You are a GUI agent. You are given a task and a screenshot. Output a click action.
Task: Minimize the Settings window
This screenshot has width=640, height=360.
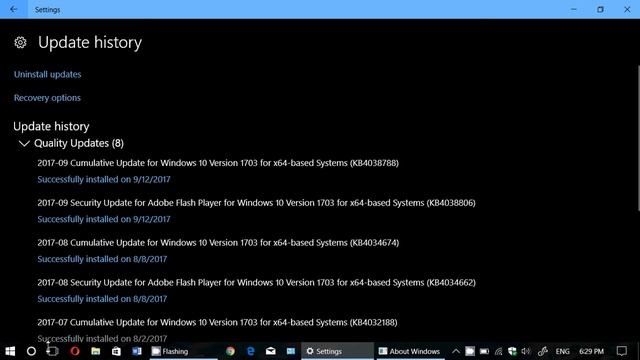coord(573,9)
